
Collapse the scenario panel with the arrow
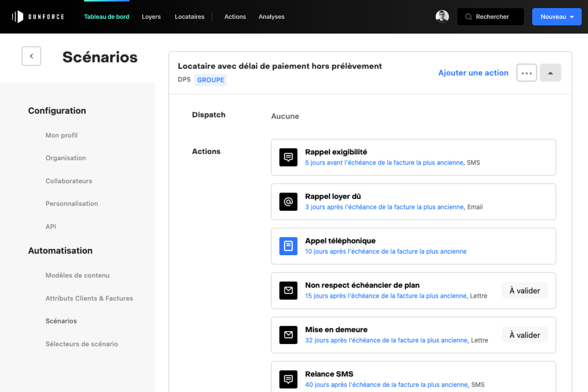pyautogui.click(x=550, y=73)
